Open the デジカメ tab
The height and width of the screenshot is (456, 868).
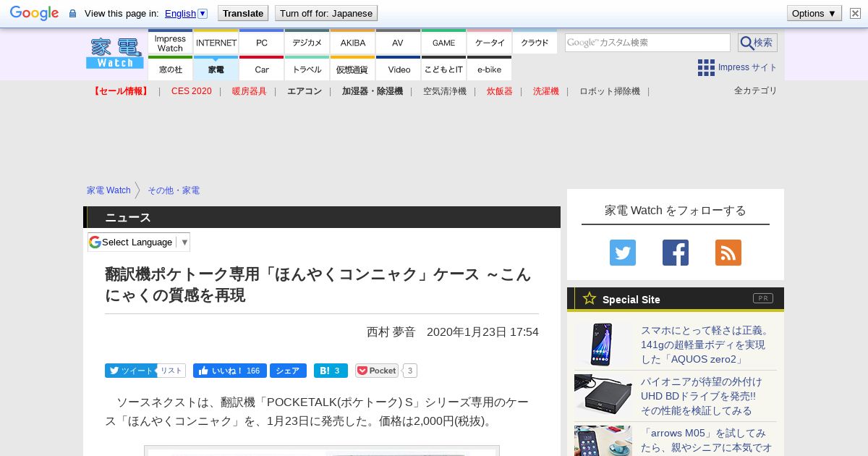tap(307, 43)
